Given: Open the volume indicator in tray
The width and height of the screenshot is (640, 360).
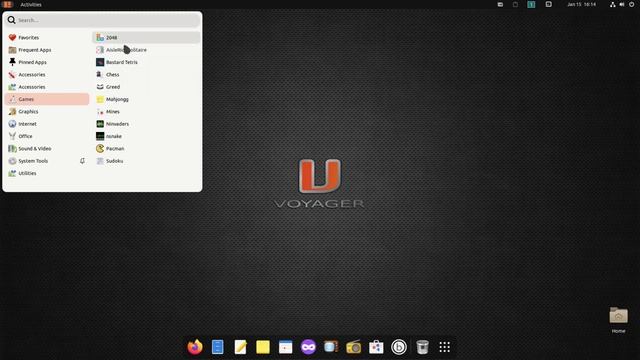Looking at the screenshot, I should [622, 4].
